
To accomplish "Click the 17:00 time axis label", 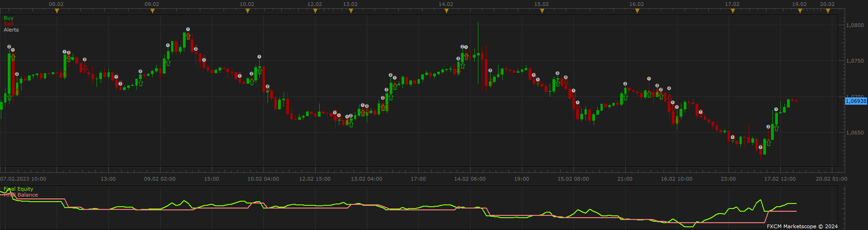I will pyautogui.click(x=418, y=179).
